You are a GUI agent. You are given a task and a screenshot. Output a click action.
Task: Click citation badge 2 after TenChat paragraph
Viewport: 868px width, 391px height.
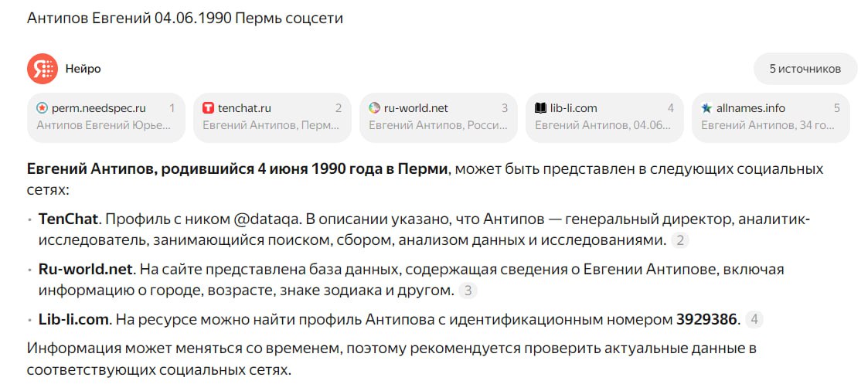[x=679, y=240]
